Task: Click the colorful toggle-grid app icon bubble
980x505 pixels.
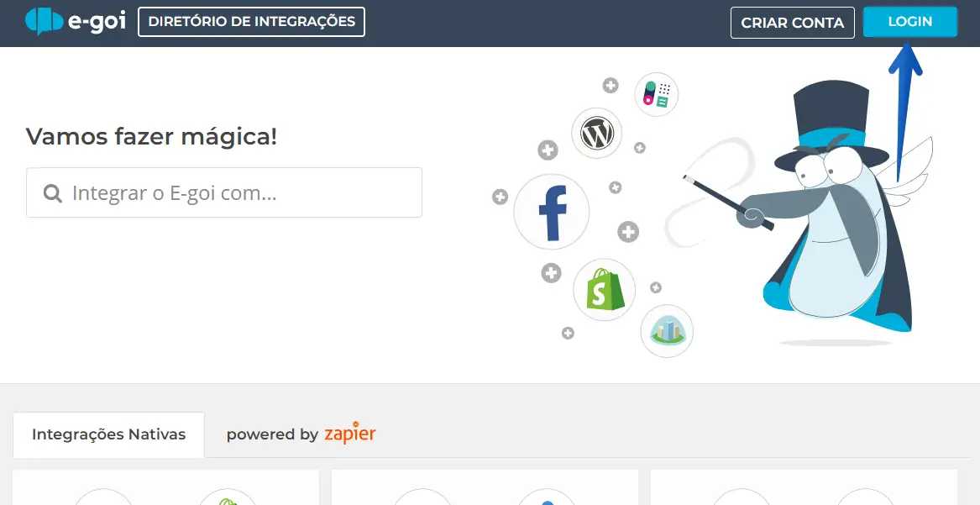Action: click(x=656, y=94)
